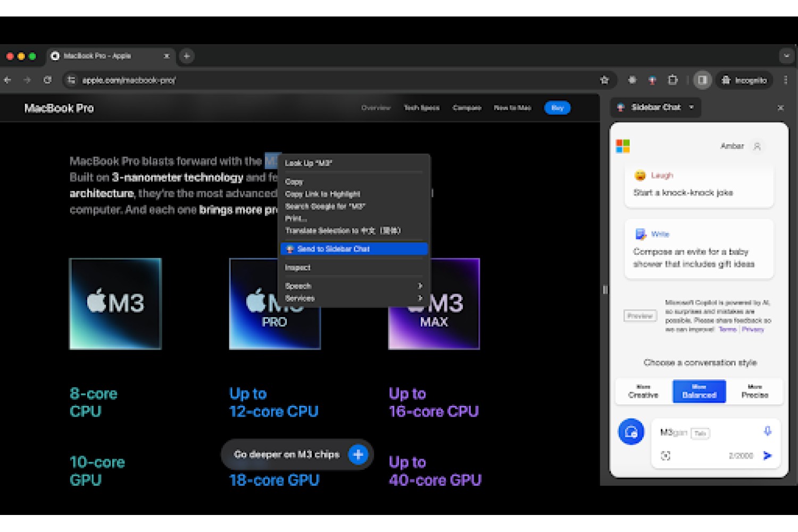Click the blue New topic chat icon
This screenshot has width=798, height=532.
point(631,432)
